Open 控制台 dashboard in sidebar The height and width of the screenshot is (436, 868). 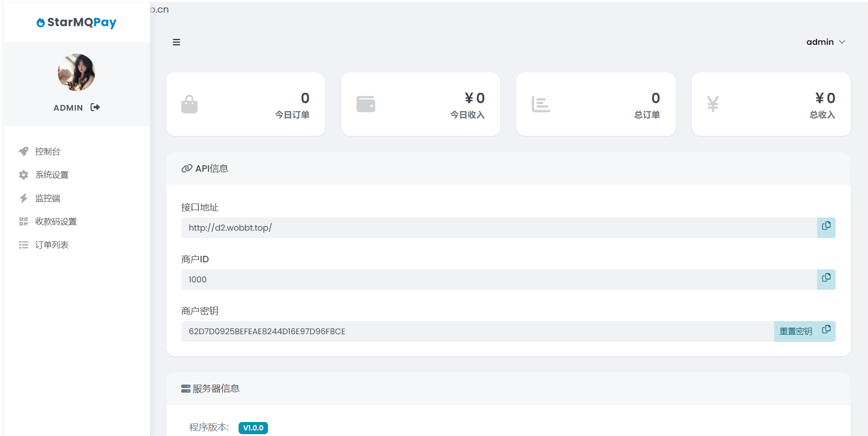point(48,151)
